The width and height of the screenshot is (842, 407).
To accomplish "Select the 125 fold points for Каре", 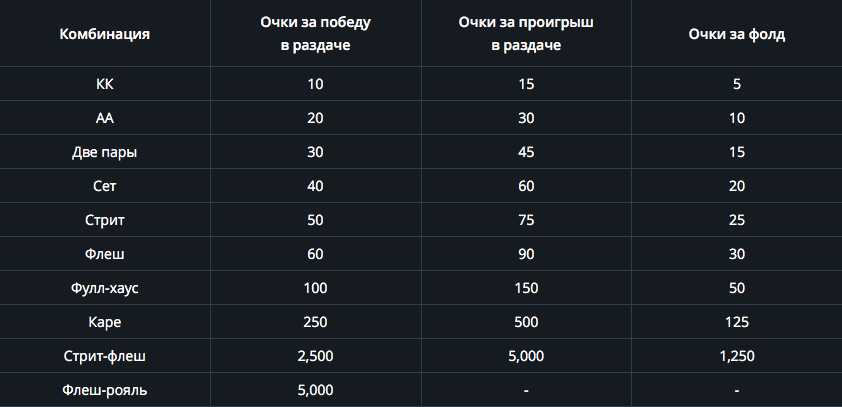I will tap(737, 322).
